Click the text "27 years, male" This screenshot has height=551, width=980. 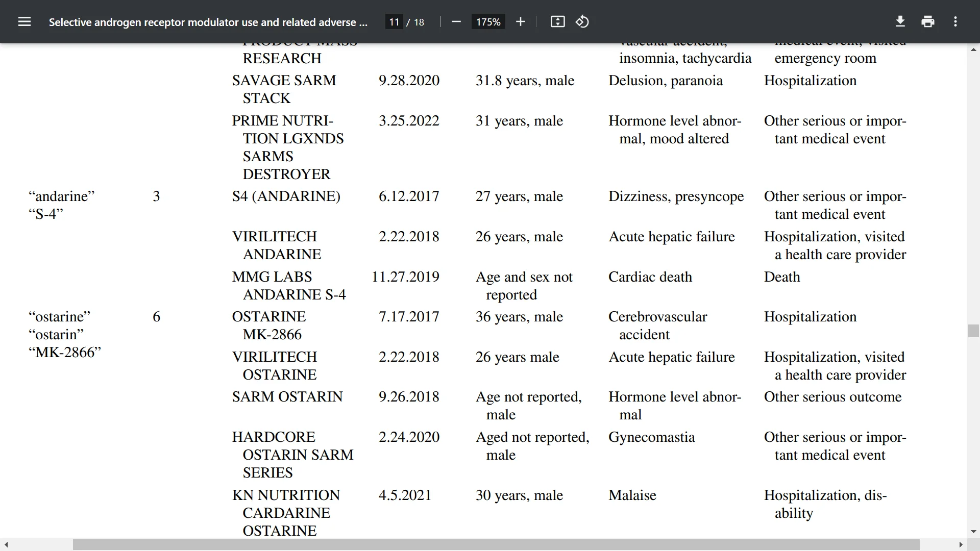point(519,196)
